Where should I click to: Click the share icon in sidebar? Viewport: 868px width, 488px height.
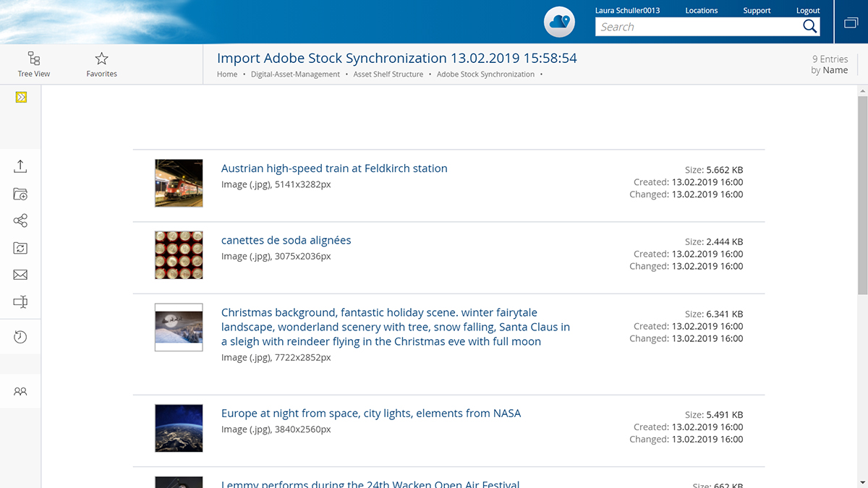click(x=20, y=221)
